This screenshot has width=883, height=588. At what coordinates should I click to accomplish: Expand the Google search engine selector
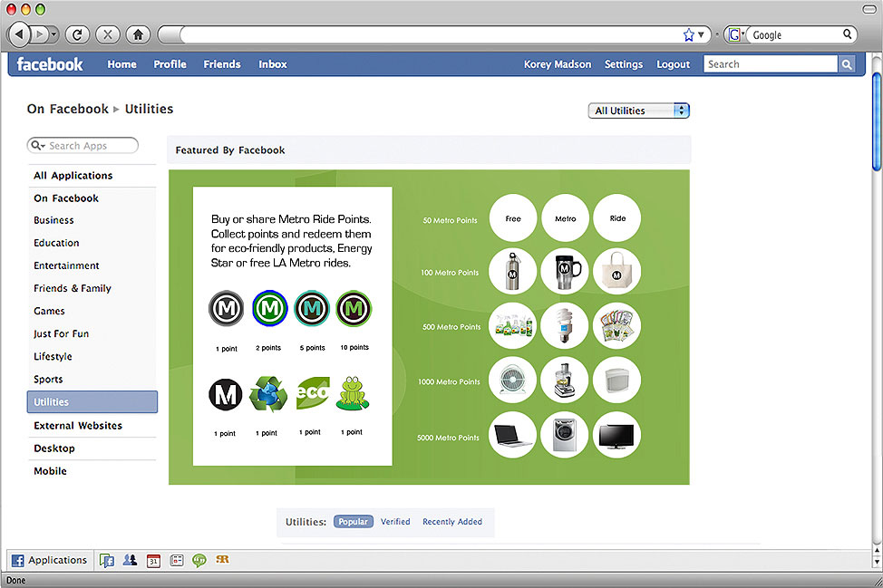pos(736,34)
